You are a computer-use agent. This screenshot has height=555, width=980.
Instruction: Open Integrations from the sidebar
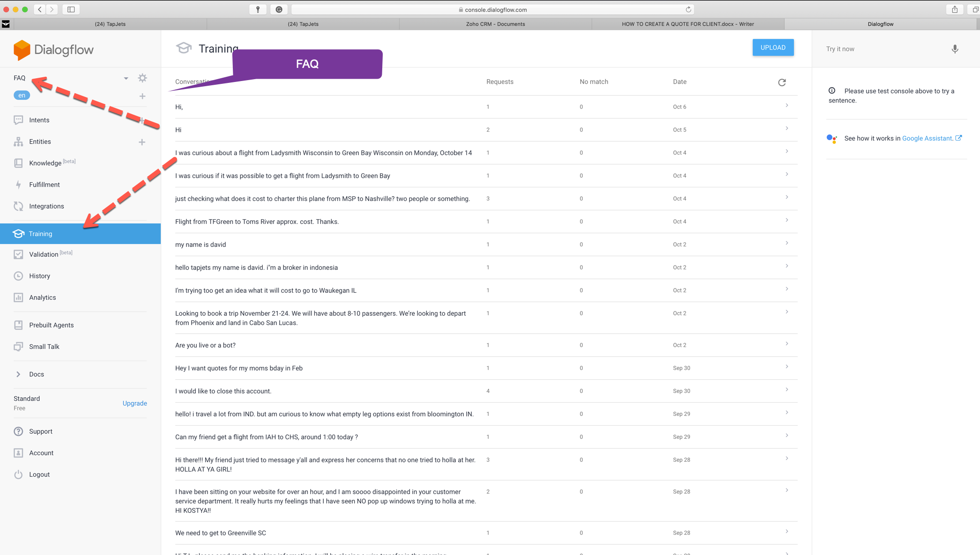tap(46, 206)
